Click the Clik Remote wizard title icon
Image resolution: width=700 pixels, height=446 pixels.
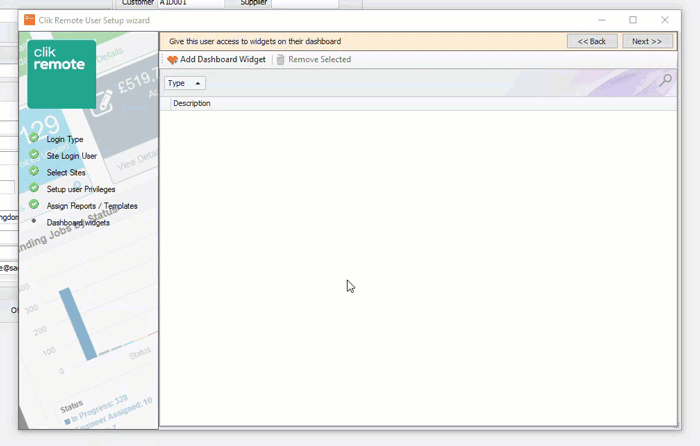click(x=29, y=20)
